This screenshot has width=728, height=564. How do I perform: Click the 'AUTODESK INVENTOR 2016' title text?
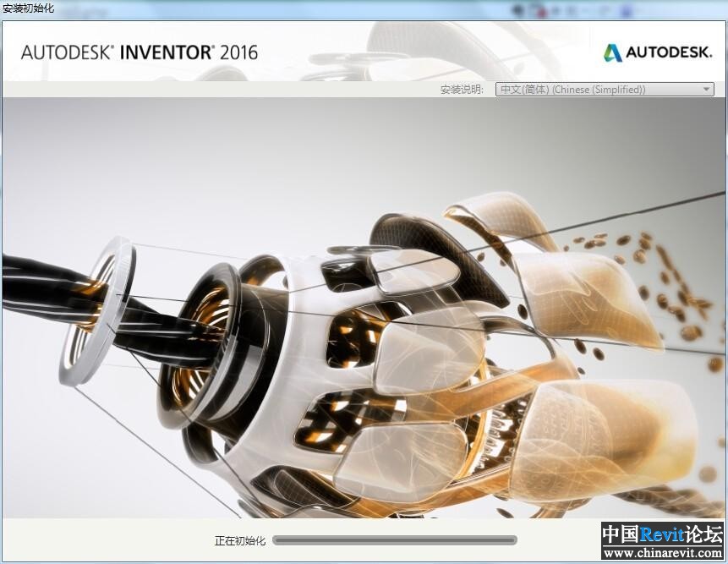[140, 52]
